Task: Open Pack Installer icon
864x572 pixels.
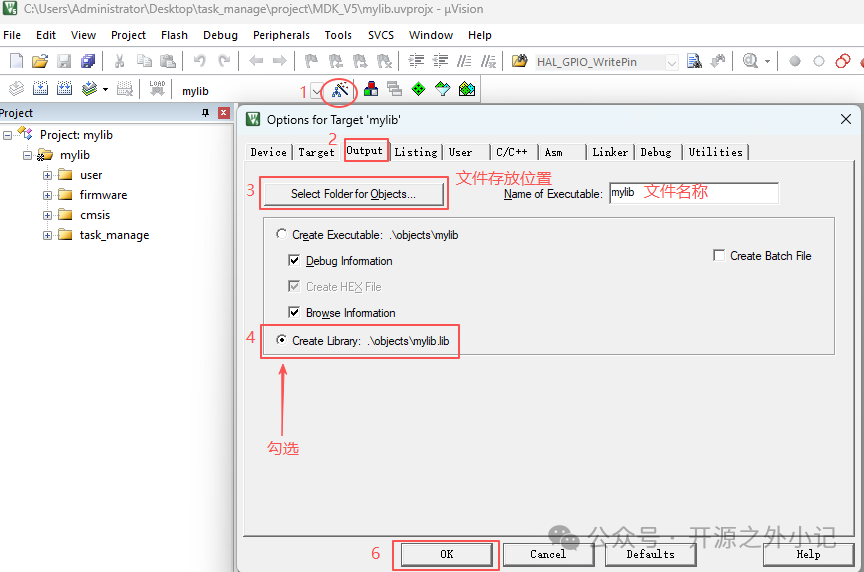Action: (467, 89)
